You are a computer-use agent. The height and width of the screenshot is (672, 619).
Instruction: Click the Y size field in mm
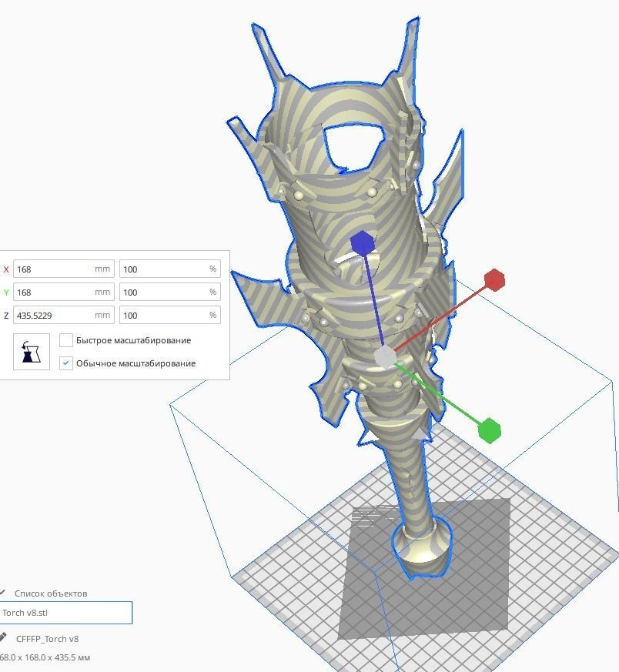[63, 292]
